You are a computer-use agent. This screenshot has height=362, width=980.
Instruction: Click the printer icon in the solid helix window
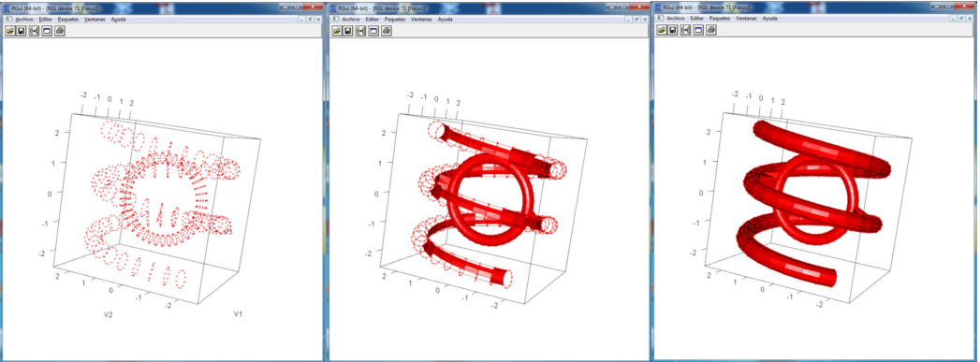pyautogui.click(x=710, y=30)
